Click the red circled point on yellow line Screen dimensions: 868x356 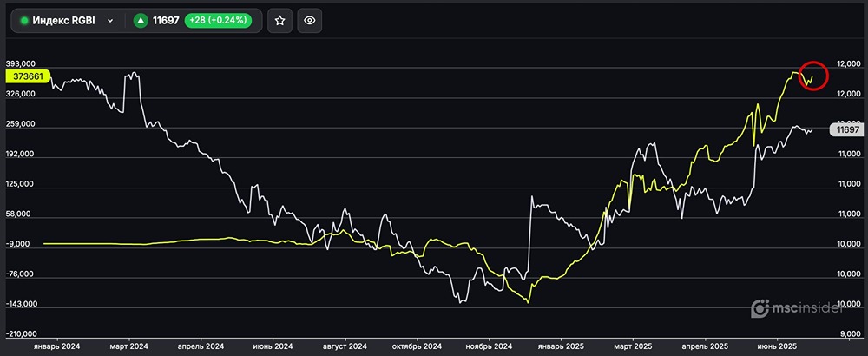click(x=812, y=76)
